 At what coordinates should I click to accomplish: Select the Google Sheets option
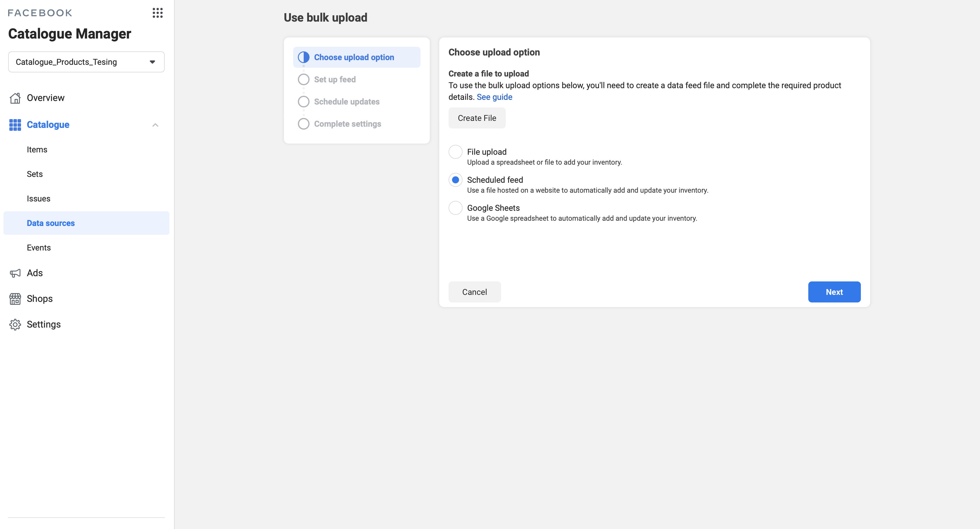click(x=455, y=208)
